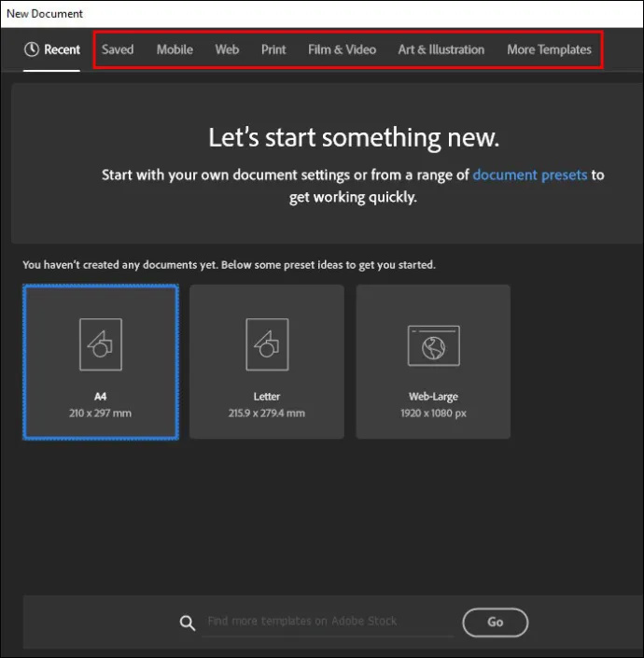Click the clock icon beside Recent
The width and height of the screenshot is (644, 658).
point(32,49)
